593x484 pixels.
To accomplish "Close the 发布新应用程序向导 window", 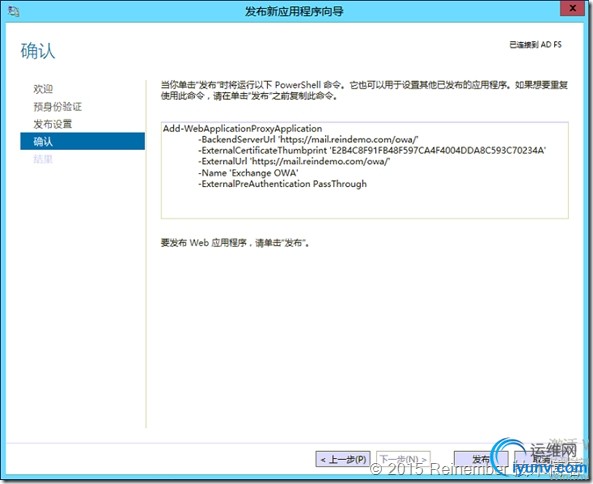I will pyautogui.click(x=573, y=8).
